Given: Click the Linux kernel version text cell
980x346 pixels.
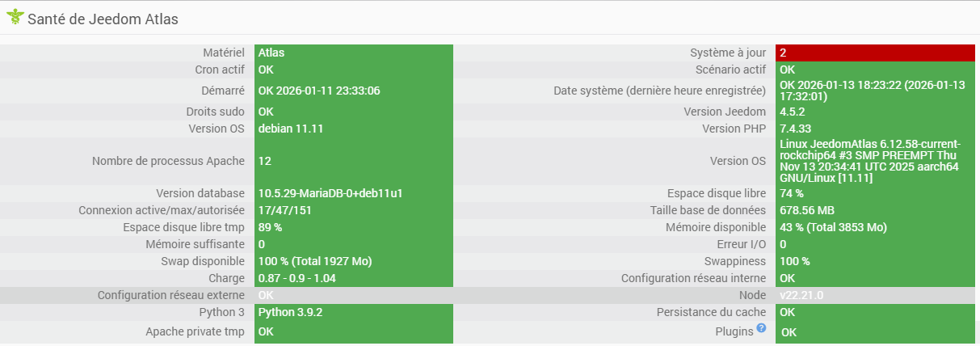Looking at the screenshot, I should (869, 161).
